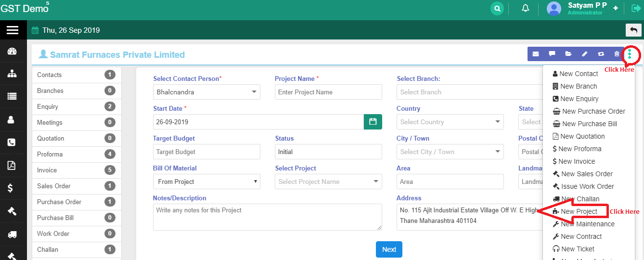The width and height of the screenshot is (644, 260).
Task: Open the Enquiry tab in left list
Action: pos(77,106)
